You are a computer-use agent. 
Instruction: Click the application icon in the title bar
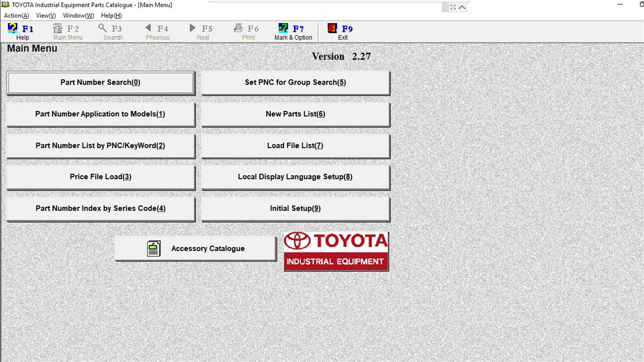point(5,5)
